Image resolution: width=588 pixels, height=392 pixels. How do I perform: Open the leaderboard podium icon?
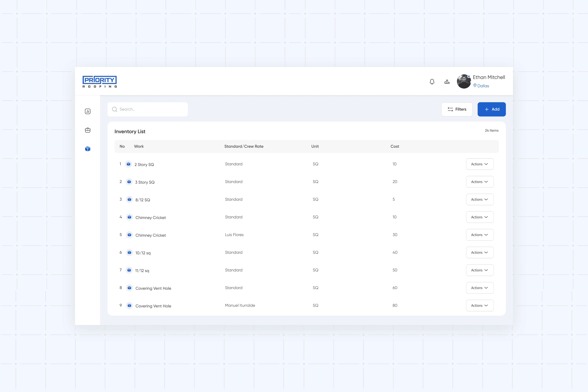(447, 82)
